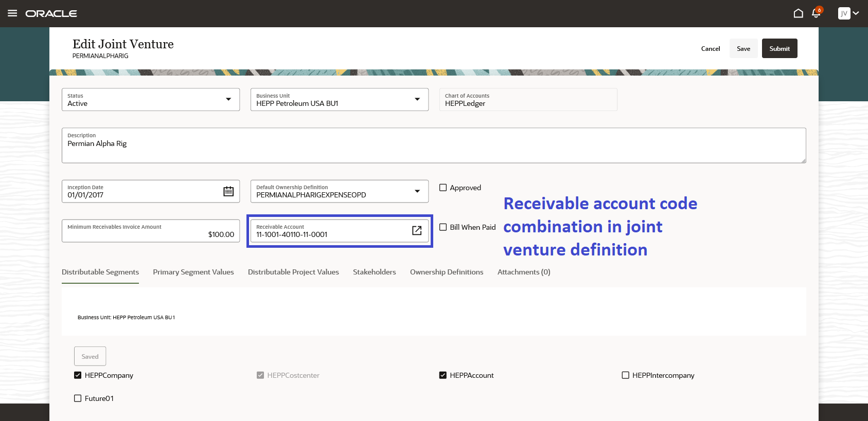868x421 pixels.
Task: Enable the Bill When Paid checkbox
Action: click(443, 227)
